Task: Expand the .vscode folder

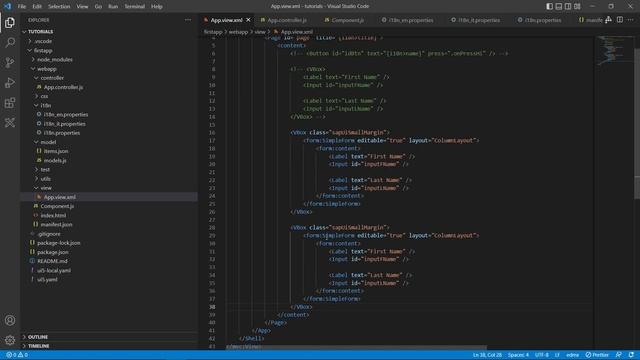Action: click(109, 41)
